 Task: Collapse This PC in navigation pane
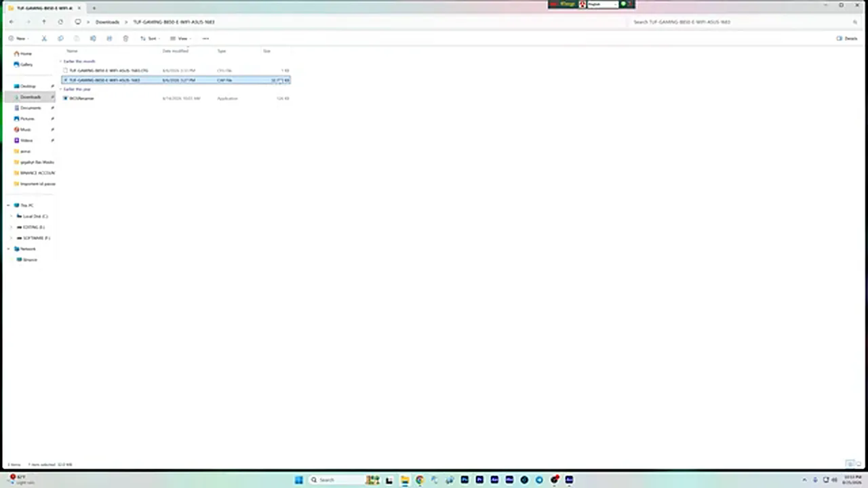(8, 205)
